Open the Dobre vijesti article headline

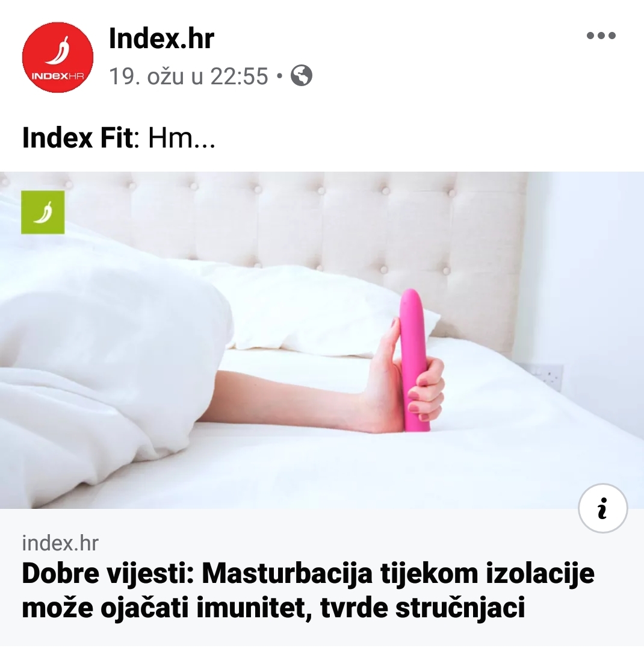tap(308, 590)
